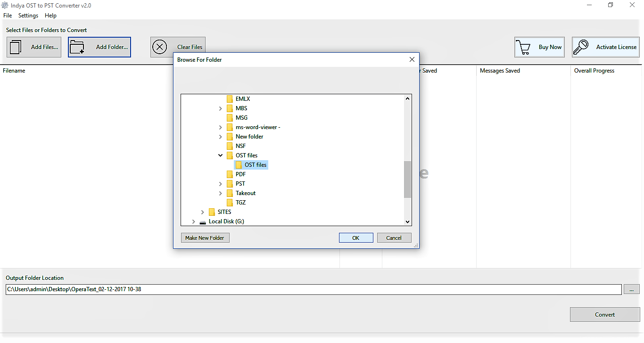Click the Buy Now shopping cart icon

(x=523, y=47)
